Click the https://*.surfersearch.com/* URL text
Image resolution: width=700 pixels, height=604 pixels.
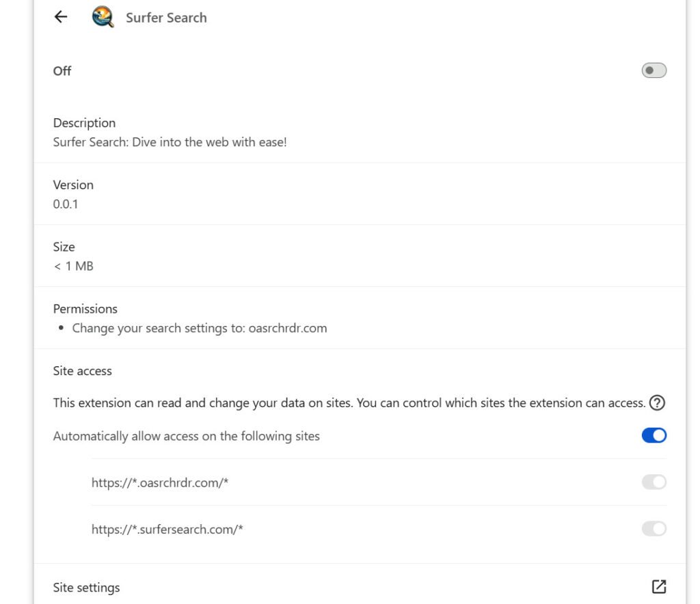click(x=167, y=529)
